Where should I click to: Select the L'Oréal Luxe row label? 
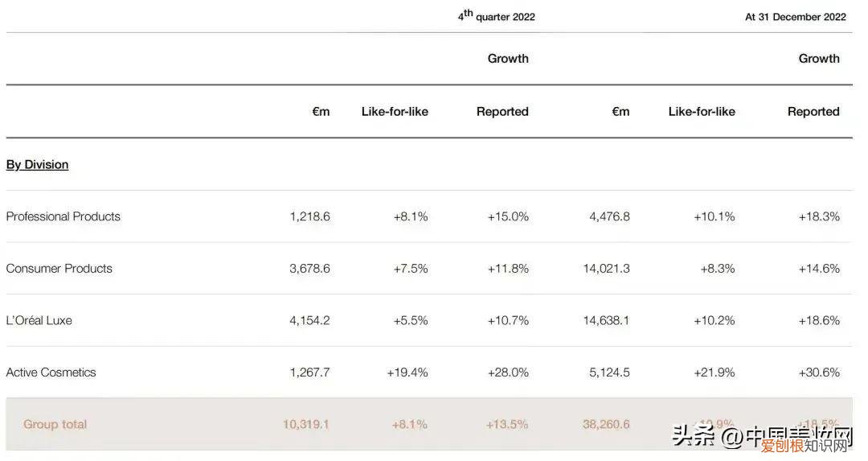[x=39, y=320]
